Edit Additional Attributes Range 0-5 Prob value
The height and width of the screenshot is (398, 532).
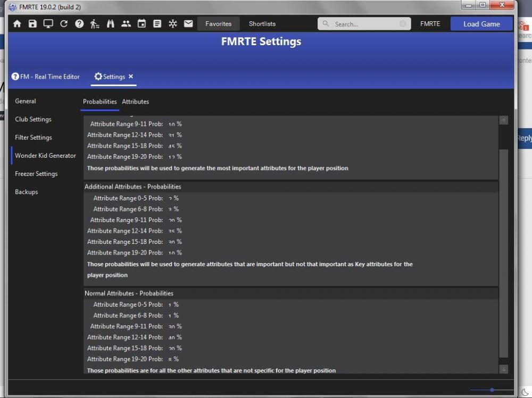170,198
